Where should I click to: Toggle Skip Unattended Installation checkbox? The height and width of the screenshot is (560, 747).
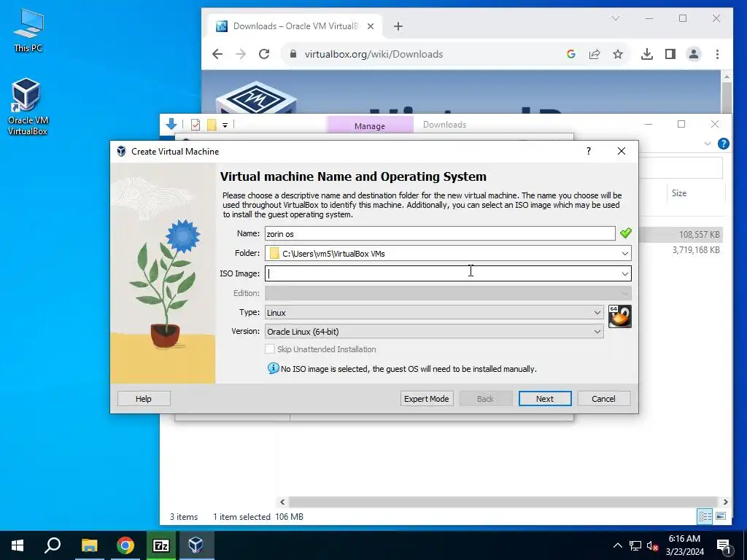270,349
